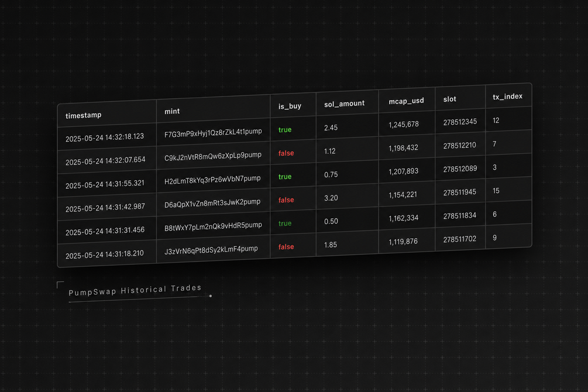The image size is (588, 392).
Task: Click the true value in the 2.45 row
Action: (x=284, y=130)
